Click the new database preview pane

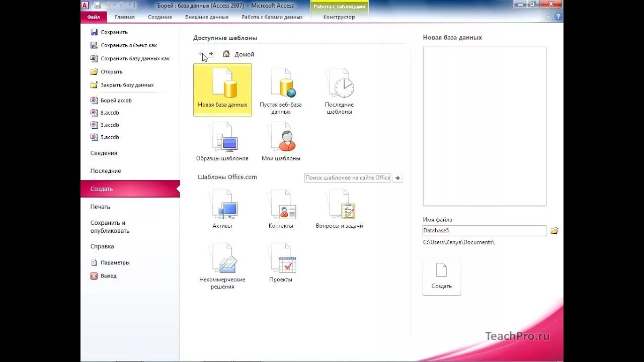click(485, 126)
